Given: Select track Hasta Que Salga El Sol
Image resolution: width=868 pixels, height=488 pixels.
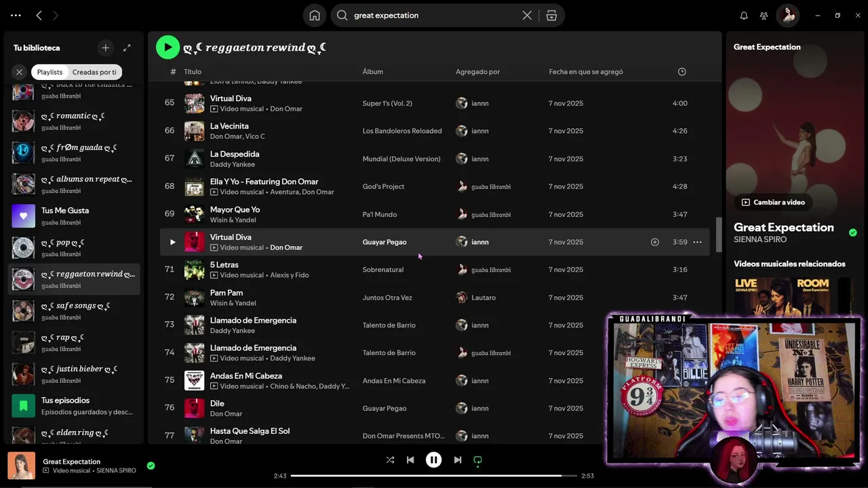Looking at the screenshot, I should point(250,431).
